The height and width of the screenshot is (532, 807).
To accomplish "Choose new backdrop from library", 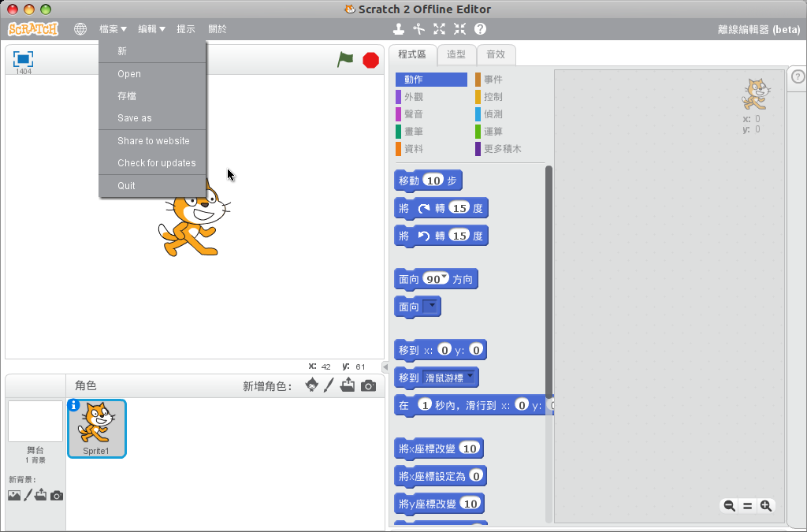I will tap(14, 495).
